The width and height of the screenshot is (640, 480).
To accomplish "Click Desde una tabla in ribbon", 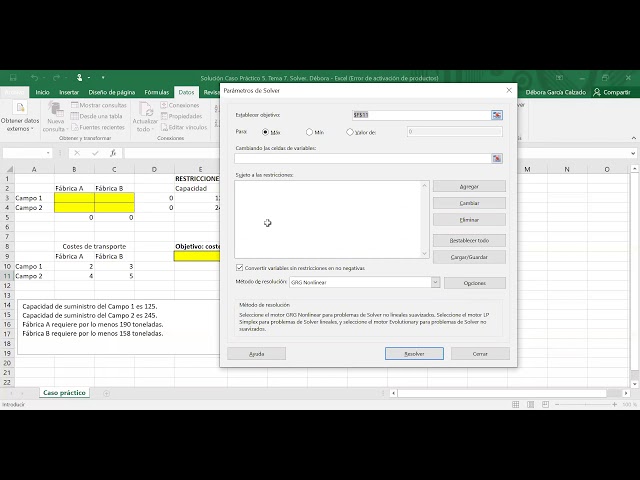I will pos(96,116).
